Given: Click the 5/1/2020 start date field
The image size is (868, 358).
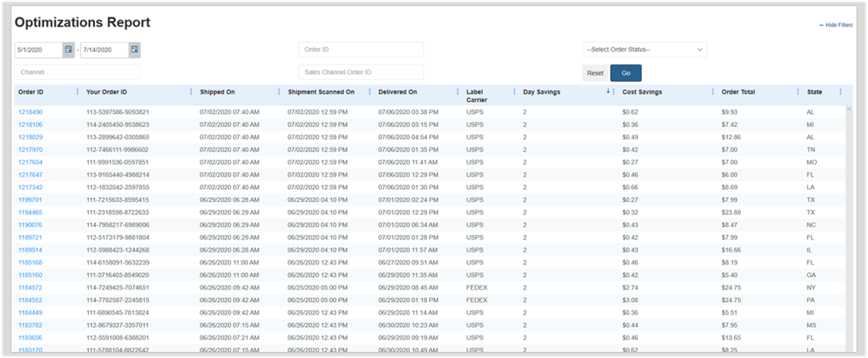Looking at the screenshot, I should [x=39, y=50].
